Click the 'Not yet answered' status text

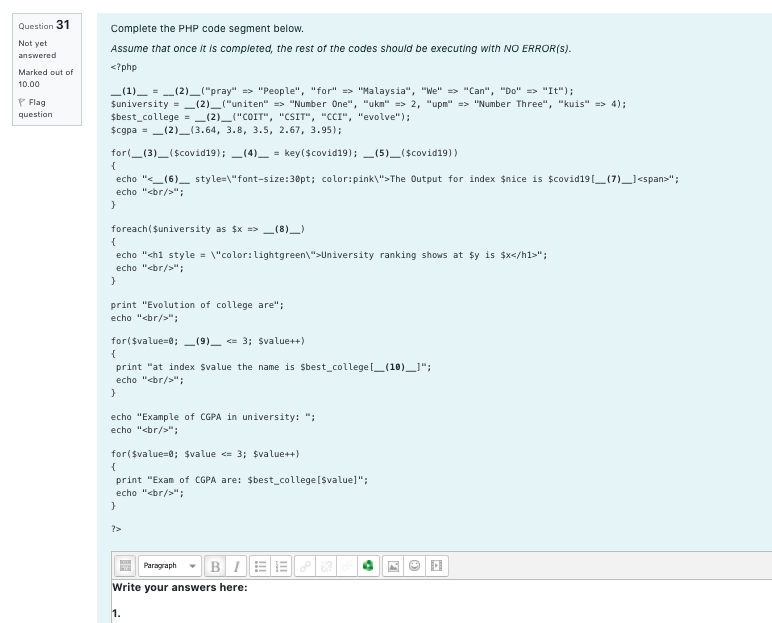click(x=37, y=49)
